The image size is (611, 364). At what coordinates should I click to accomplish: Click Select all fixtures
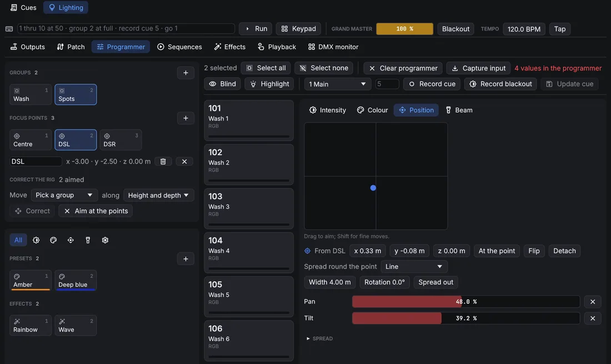[266, 68]
